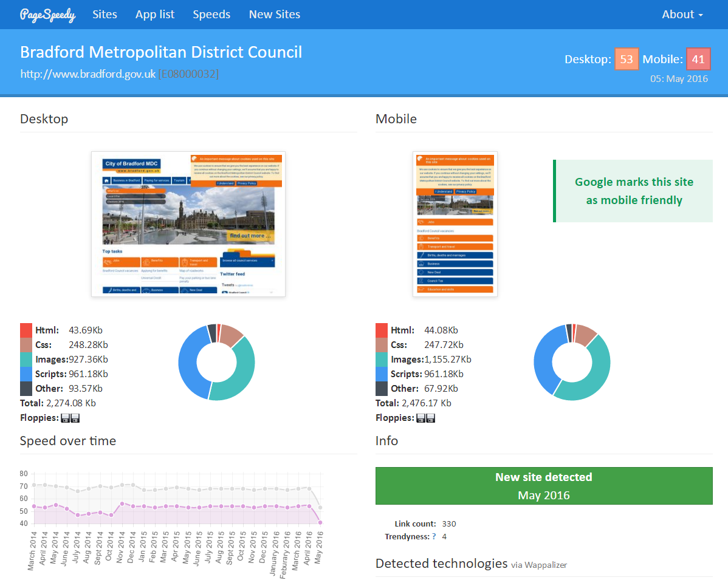Screen dimensions: 728x580
Task: Click the mobile floppy disk icons
Action: click(425, 418)
